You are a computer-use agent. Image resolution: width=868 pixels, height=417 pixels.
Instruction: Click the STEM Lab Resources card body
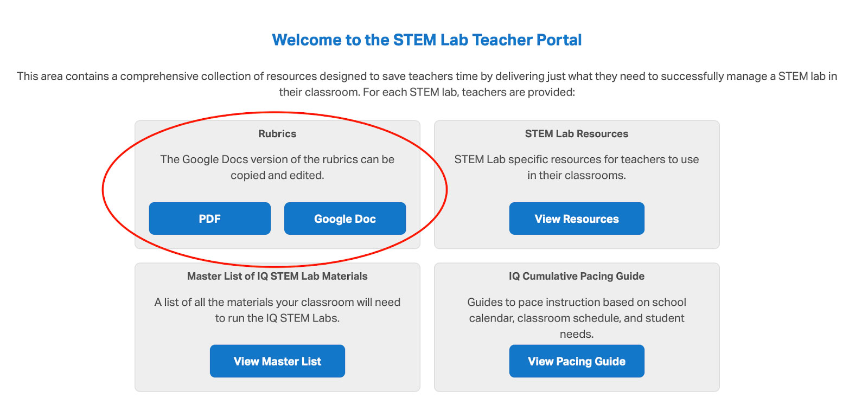click(577, 184)
